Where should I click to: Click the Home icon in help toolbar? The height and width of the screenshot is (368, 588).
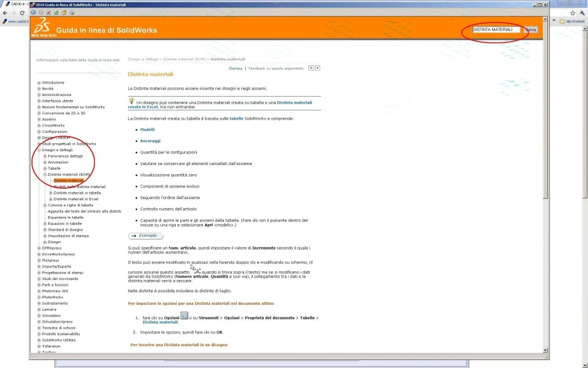pos(64,13)
